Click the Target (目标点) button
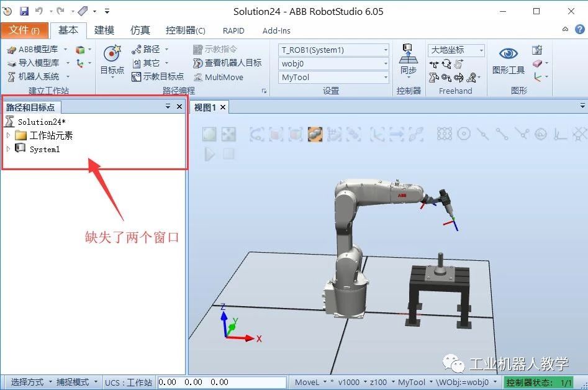Image resolution: width=588 pixels, height=390 pixels. point(112,60)
